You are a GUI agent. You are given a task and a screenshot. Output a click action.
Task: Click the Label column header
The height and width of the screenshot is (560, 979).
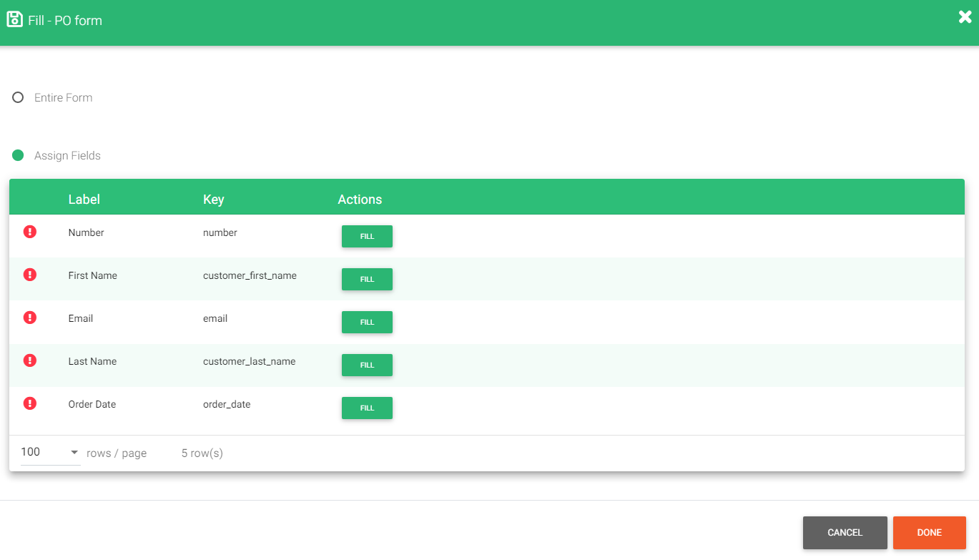click(x=84, y=199)
